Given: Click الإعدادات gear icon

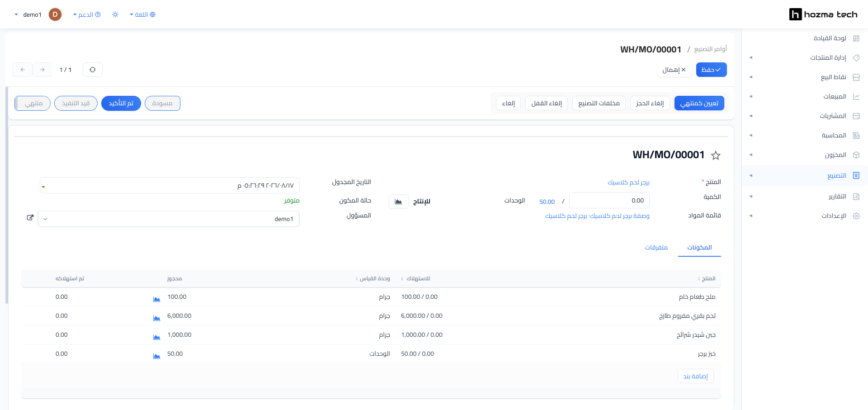Looking at the screenshot, I should 856,216.
